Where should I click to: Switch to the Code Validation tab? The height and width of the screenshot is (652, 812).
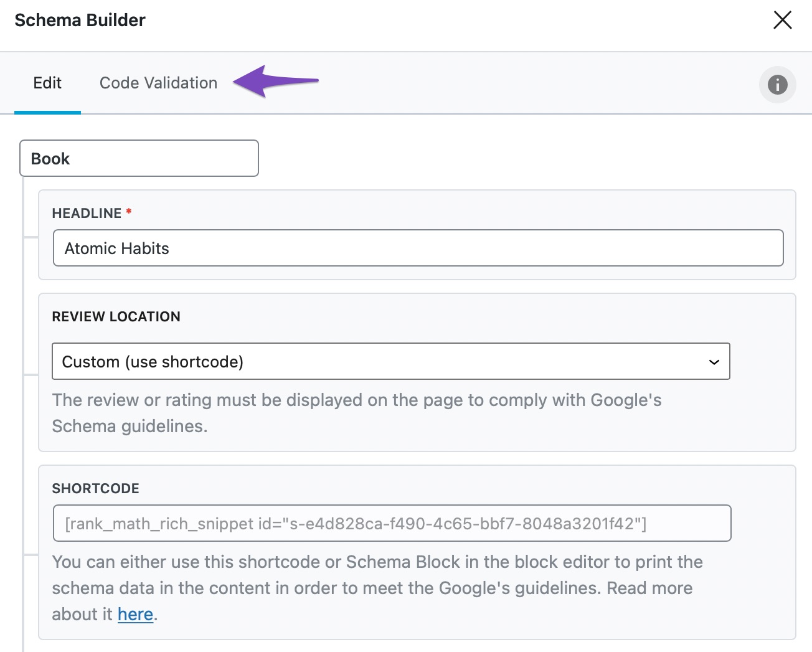point(158,83)
